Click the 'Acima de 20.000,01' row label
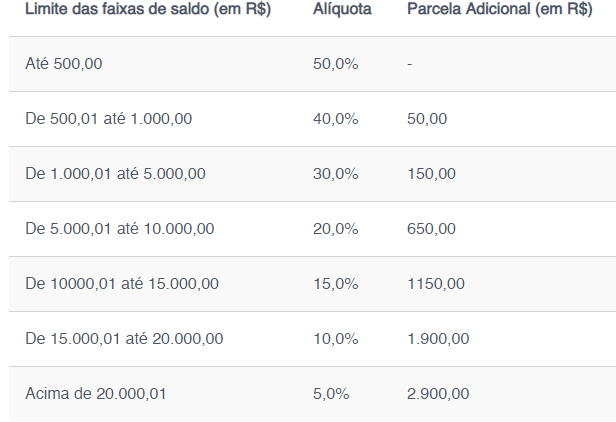 pos(96,394)
